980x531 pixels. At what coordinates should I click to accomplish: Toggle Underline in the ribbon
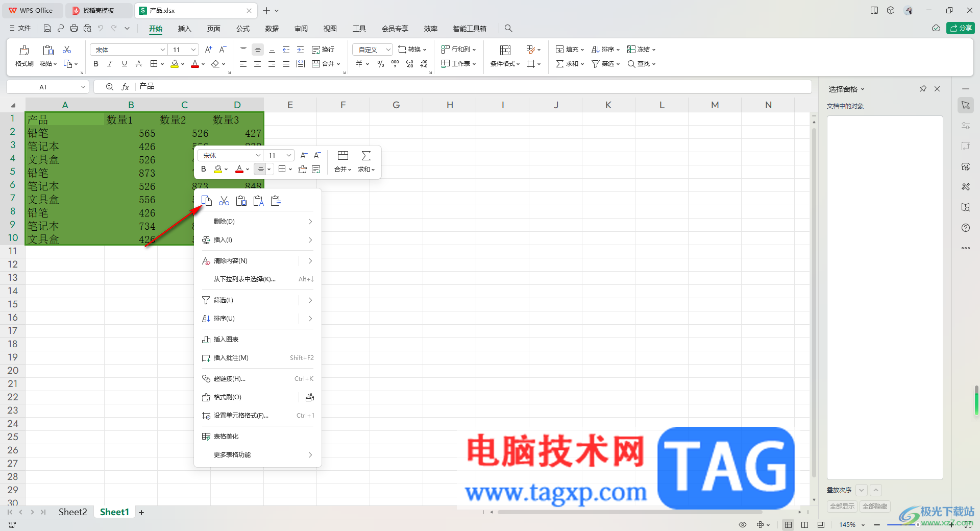click(x=125, y=64)
